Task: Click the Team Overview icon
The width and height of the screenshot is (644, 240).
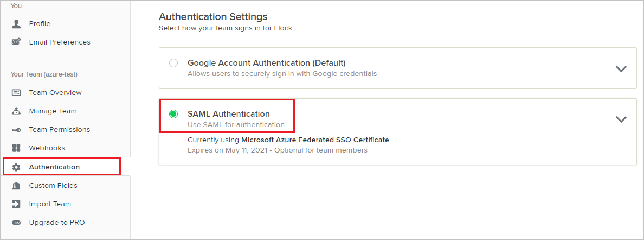Action: click(x=16, y=93)
